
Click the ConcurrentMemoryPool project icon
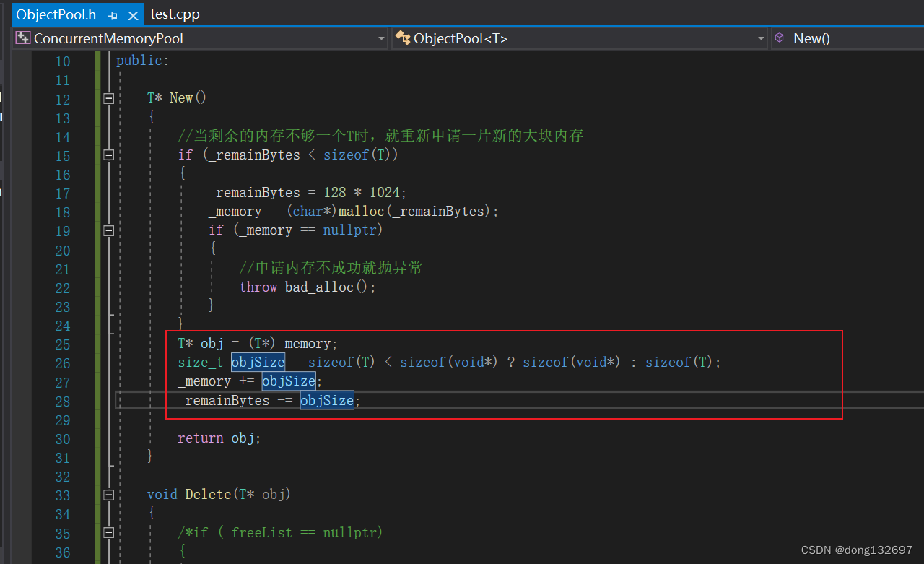tap(23, 38)
